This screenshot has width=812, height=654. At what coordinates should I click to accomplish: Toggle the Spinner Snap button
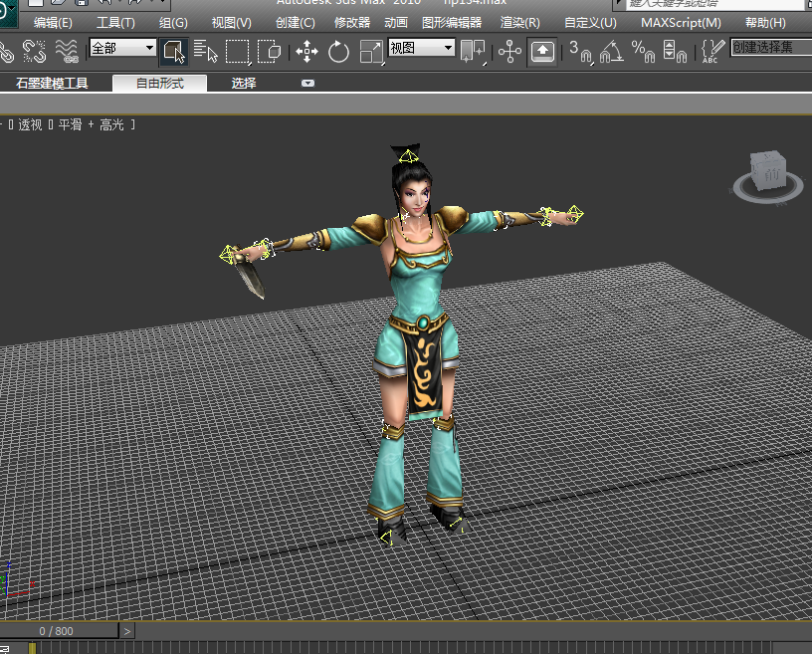(675, 52)
